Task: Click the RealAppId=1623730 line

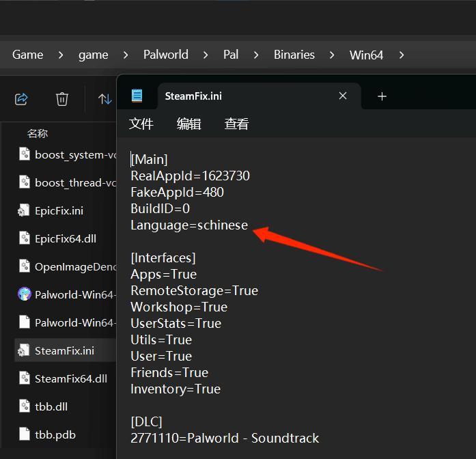Action: 191,176
